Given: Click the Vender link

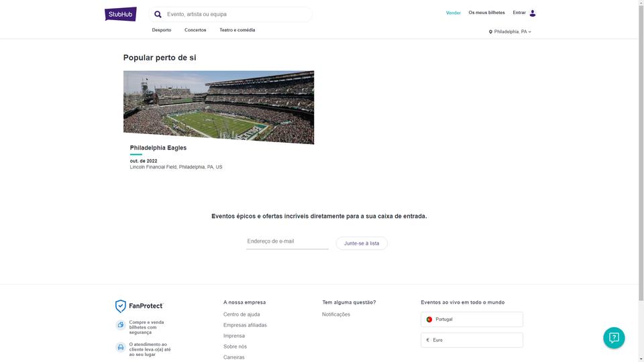Looking at the screenshot, I should coord(453,13).
